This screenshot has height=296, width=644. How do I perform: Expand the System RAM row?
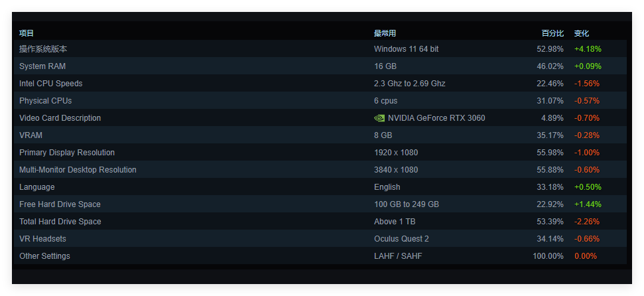[320, 66]
